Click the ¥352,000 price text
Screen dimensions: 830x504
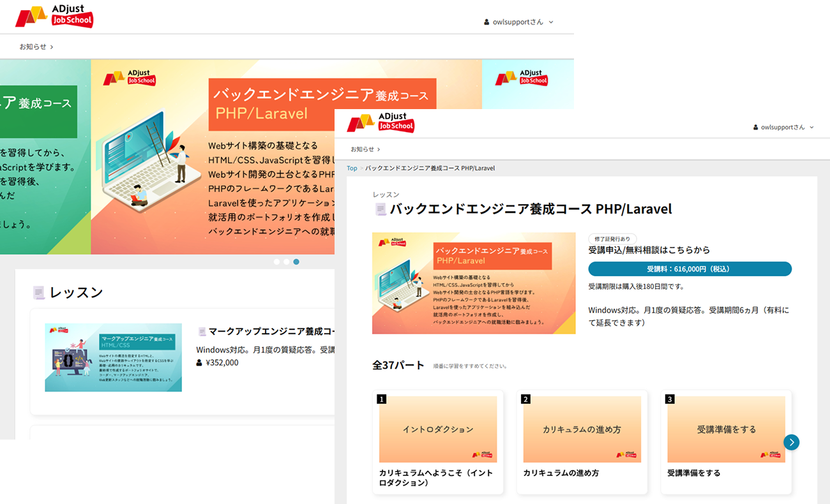tap(222, 362)
